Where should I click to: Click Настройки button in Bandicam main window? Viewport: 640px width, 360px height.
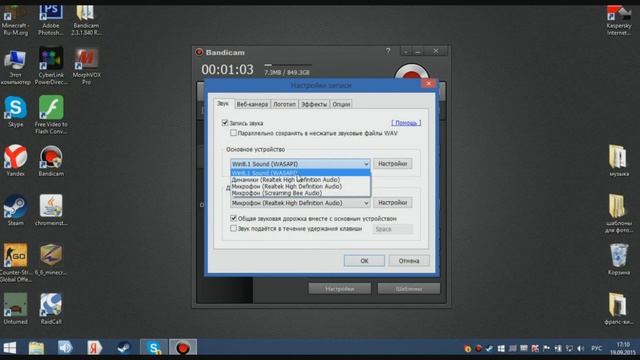pos(340,289)
